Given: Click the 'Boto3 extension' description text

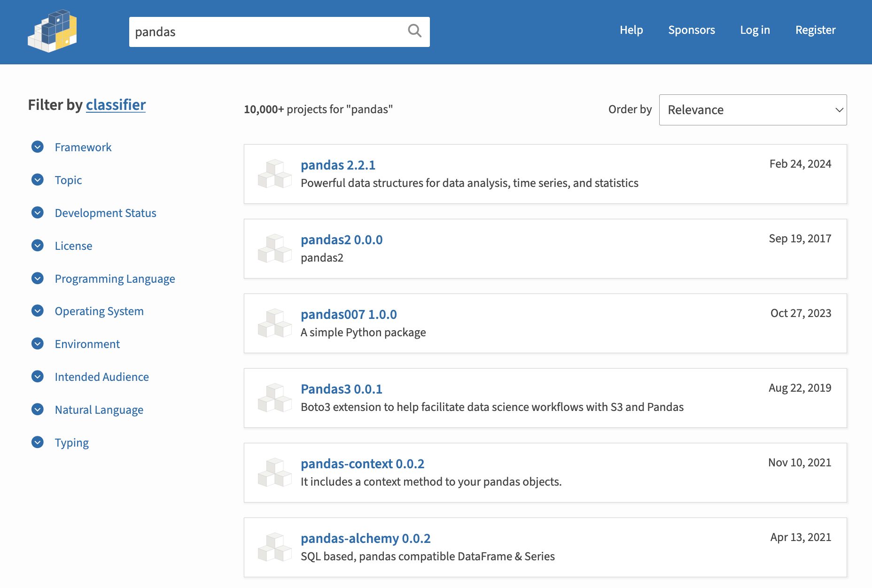Looking at the screenshot, I should coord(492,407).
